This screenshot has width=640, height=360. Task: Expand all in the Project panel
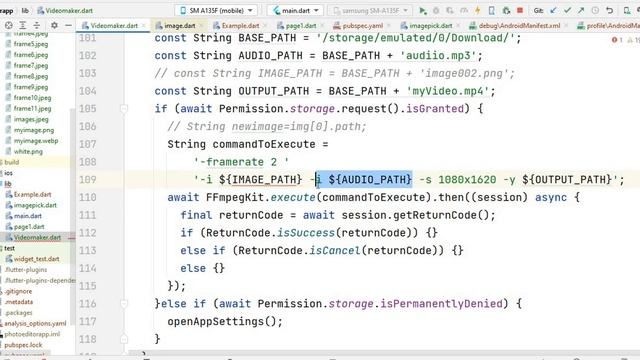pyautogui.click(x=23, y=25)
